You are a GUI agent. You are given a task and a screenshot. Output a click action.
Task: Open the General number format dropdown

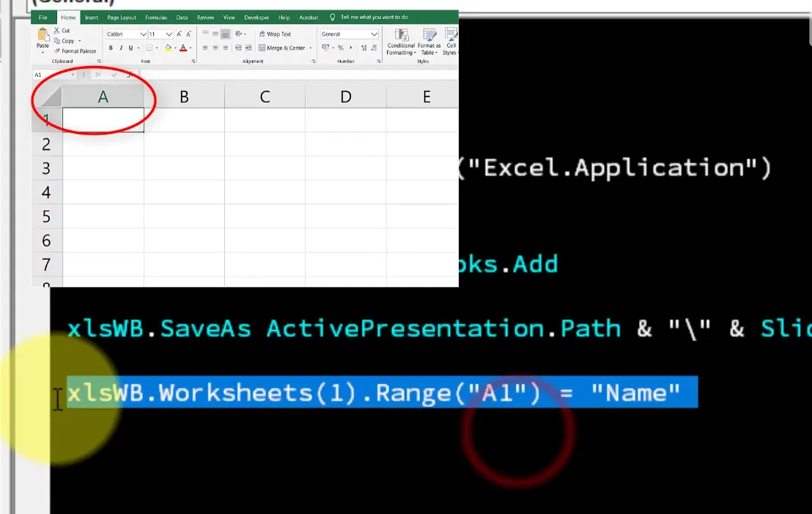(x=374, y=34)
